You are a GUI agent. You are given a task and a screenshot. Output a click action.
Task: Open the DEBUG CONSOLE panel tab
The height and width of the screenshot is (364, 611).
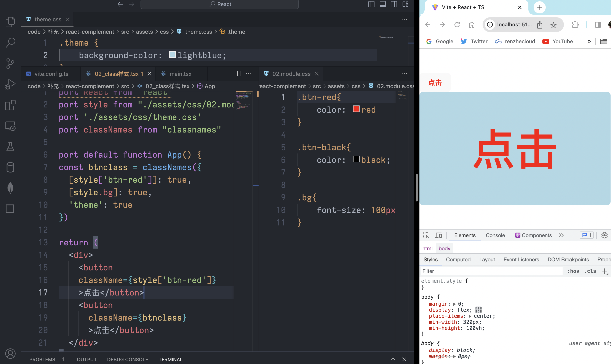coord(128,359)
